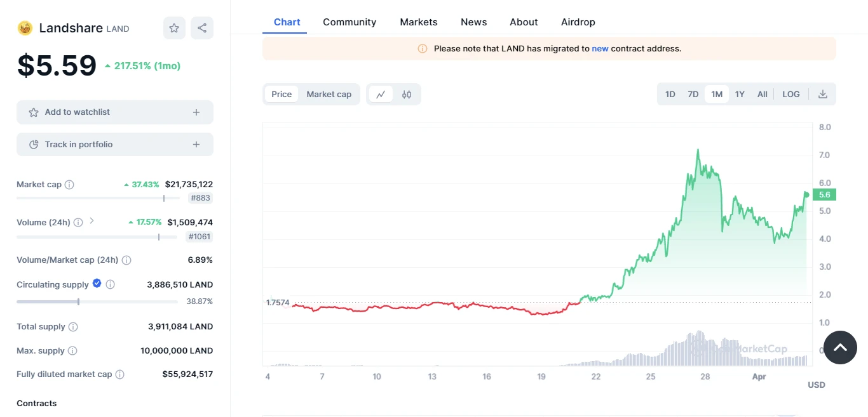Open Circulating supply info icon
Screen dimensions: 868x417
(x=111, y=285)
